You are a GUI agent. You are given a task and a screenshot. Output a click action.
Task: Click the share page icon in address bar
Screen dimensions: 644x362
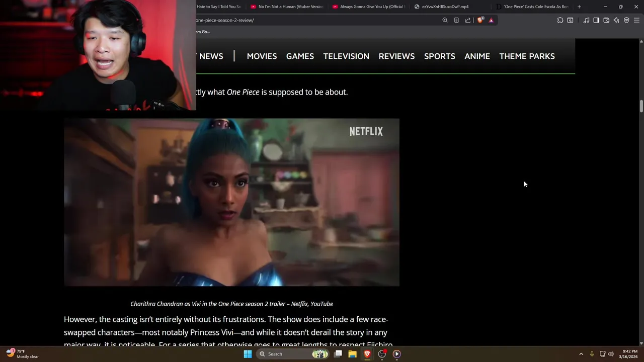pyautogui.click(x=468, y=20)
